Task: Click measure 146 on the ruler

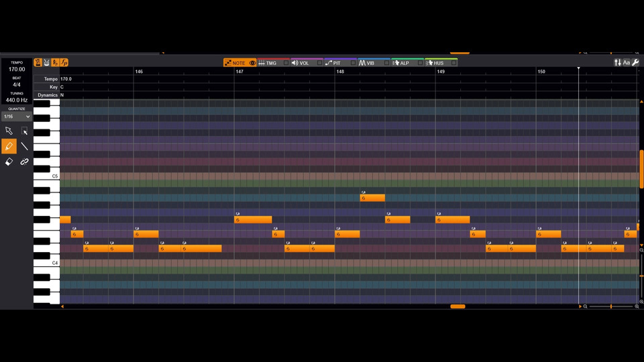Action: point(139,72)
